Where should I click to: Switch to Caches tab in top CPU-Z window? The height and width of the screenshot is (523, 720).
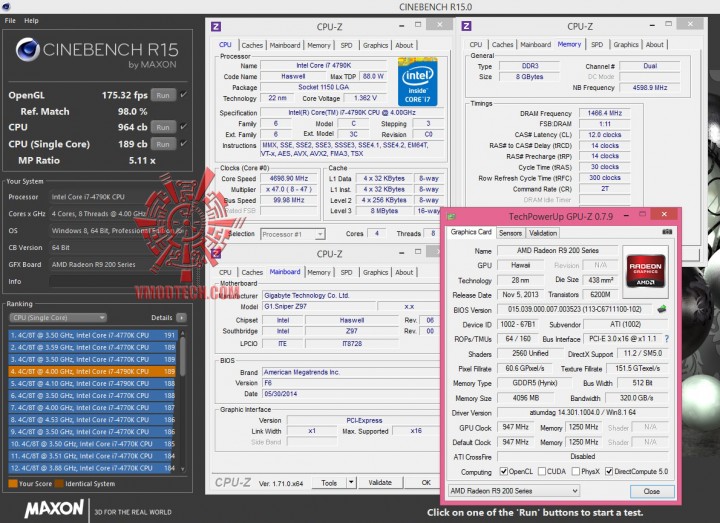(x=252, y=45)
